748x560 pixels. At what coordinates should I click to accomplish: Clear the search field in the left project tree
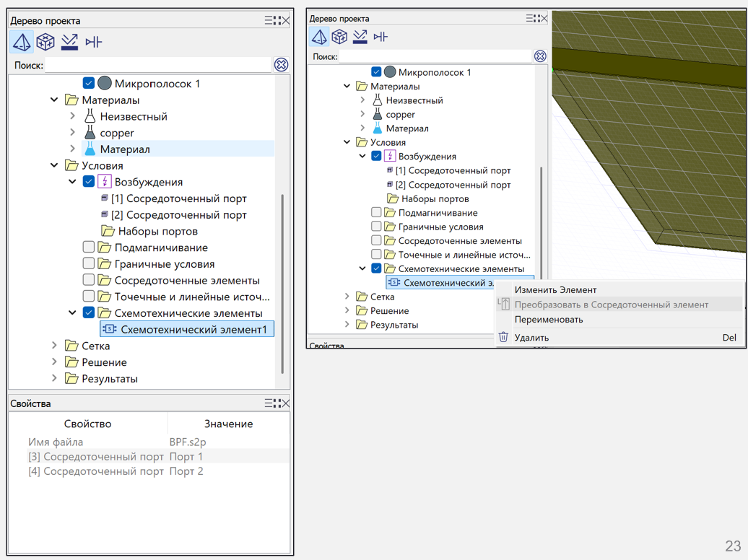pyautogui.click(x=281, y=65)
